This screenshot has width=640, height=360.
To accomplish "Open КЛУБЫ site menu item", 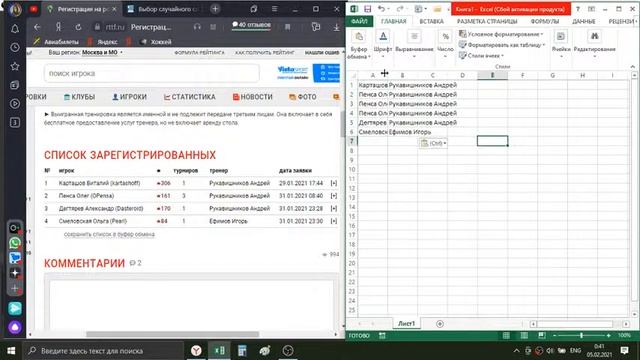I will 80,97.
